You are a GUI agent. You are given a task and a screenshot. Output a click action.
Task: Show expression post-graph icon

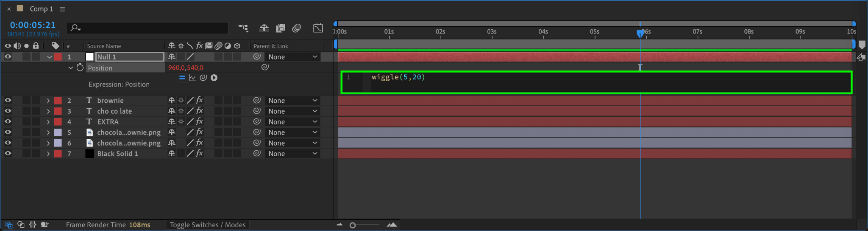pos(193,78)
